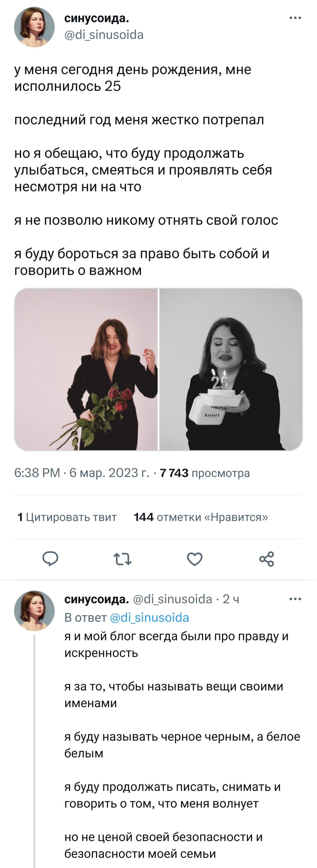Open the @di_sinusoida handle under top name

pyautogui.click(x=104, y=35)
